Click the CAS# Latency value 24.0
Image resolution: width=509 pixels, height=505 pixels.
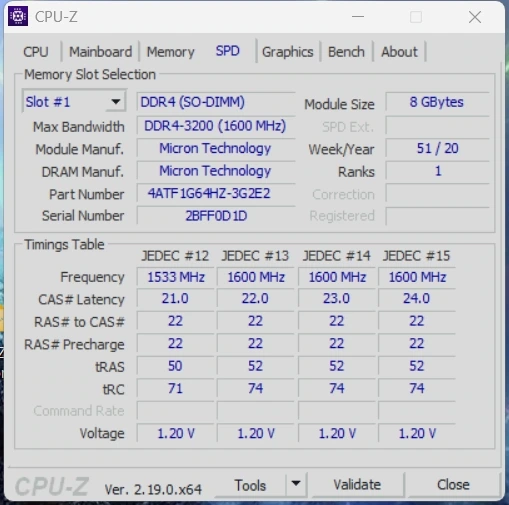coord(417,298)
